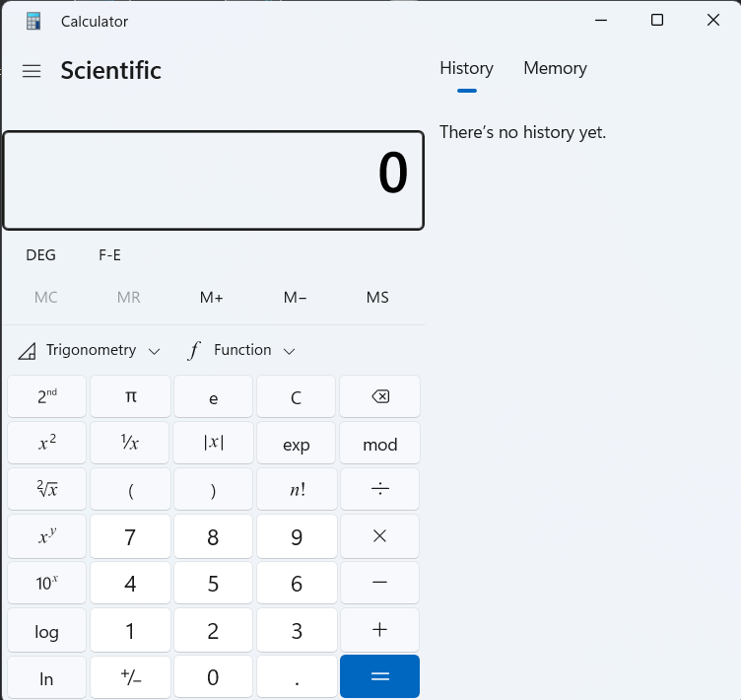Click the MS memory store button

pyautogui.click(x=377, y=298)
